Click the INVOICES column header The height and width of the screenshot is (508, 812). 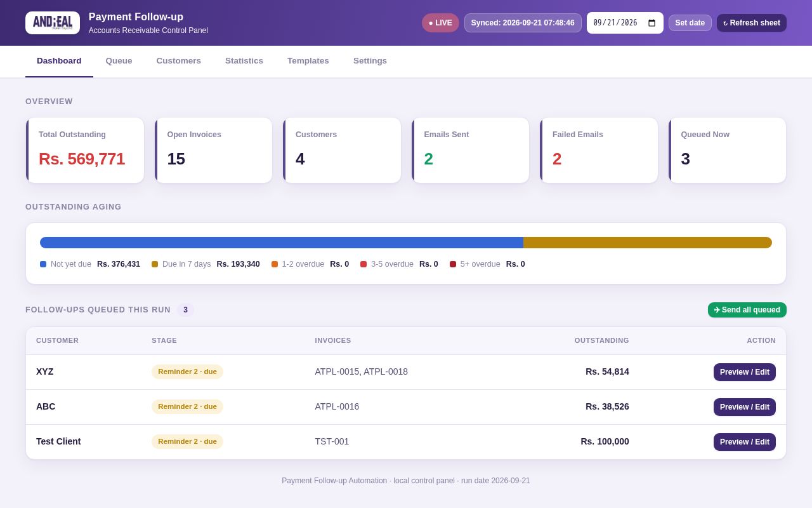(333, 340)
